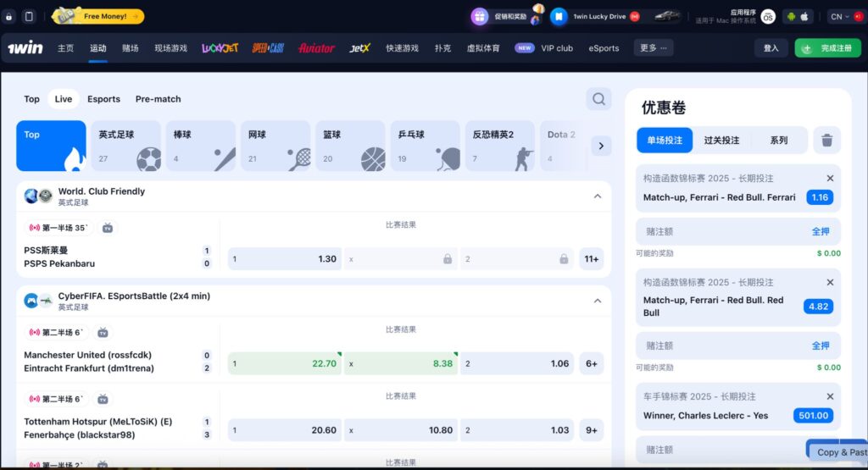The width and height of the screenshot is (868, 470).
Task: Open 现场游戏 in navigation bar
Action: 170,48
